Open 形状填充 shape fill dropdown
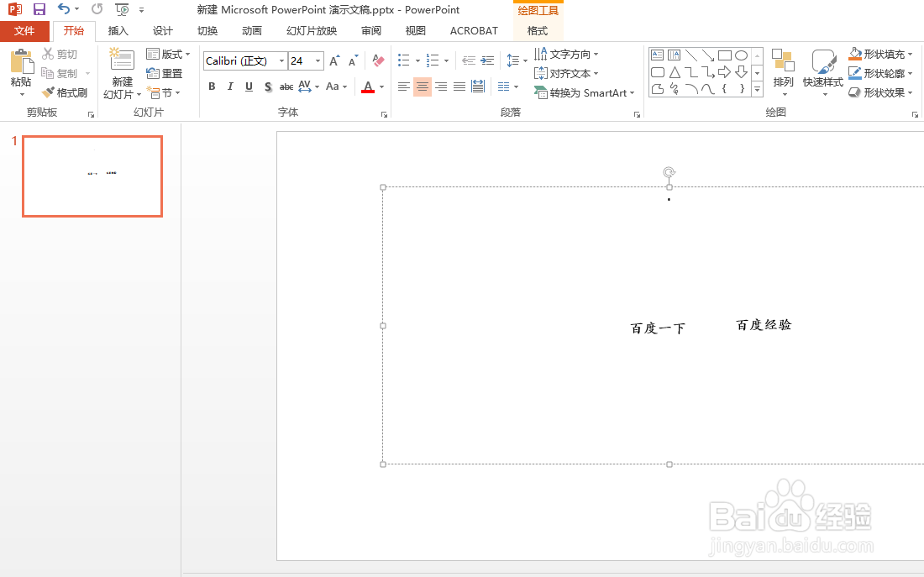Screen dimensions: 924x577 click(x=881, y=55)
